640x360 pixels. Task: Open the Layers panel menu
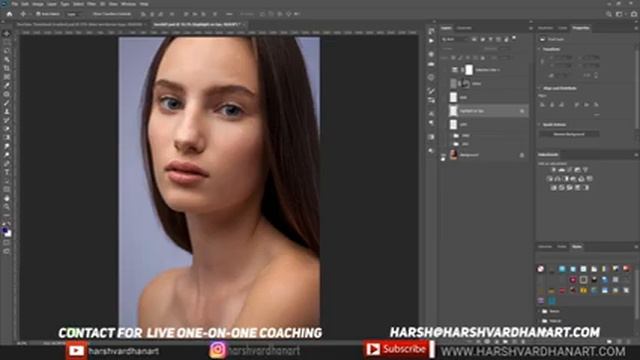531,28
